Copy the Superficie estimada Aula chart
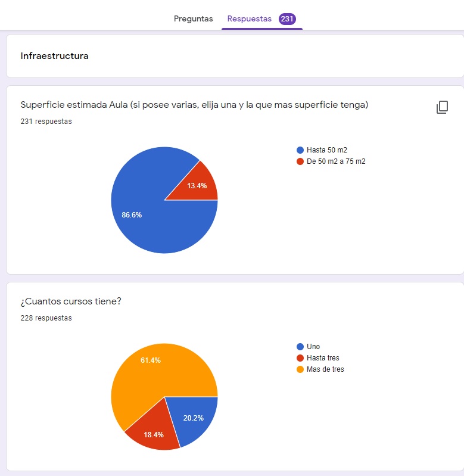This screenshot has width=464, height=476. (442, 107)
